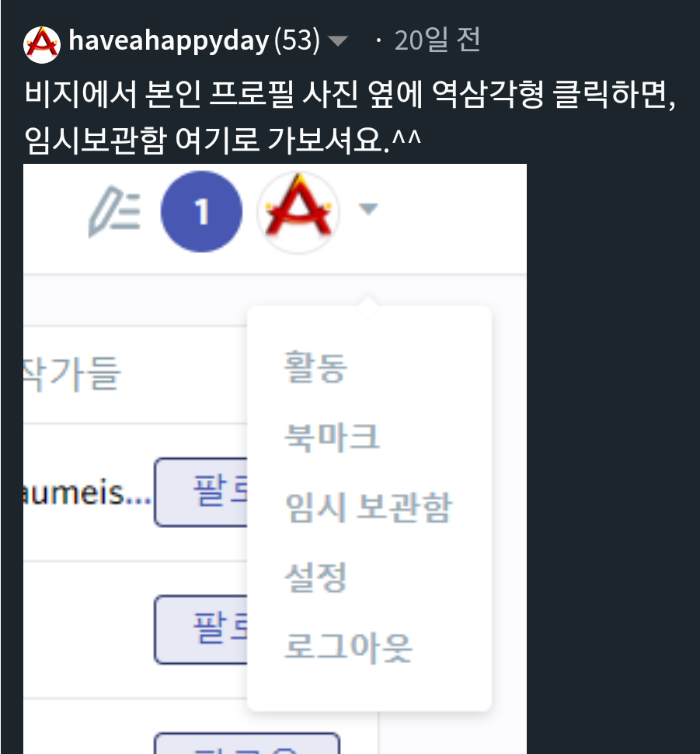Click 로그아웃 in the profile menu
This screenshot has width=700, height=754.
pyautogui.click(x=348, y=648)
